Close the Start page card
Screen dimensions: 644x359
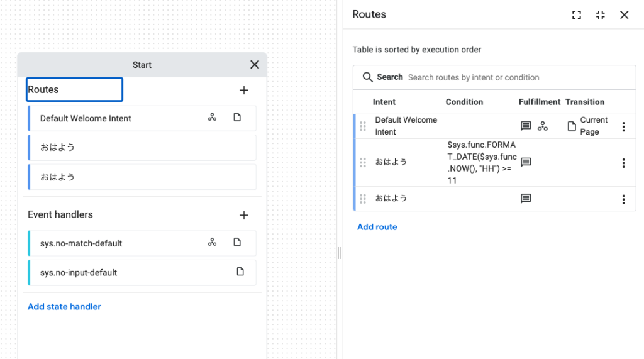click(255, 65)
